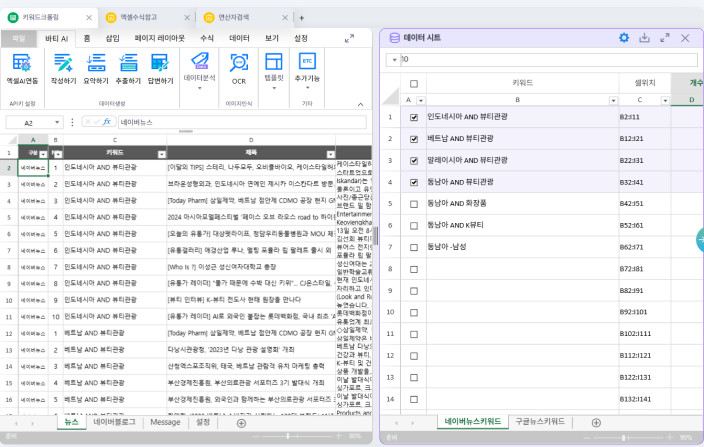Click the formula bar input containing 네이버뉴스
704x447 pixels.
[242, 122]
